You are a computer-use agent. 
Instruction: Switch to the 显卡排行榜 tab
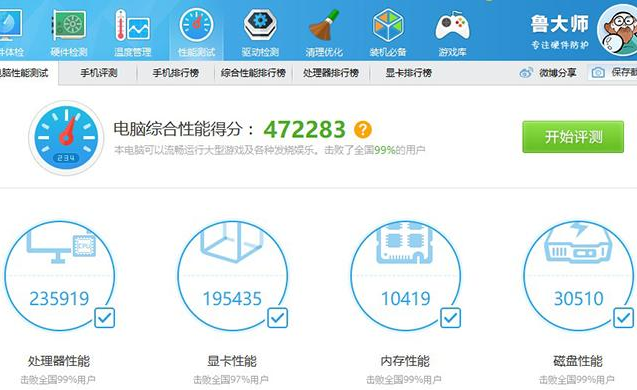(409, 73)
